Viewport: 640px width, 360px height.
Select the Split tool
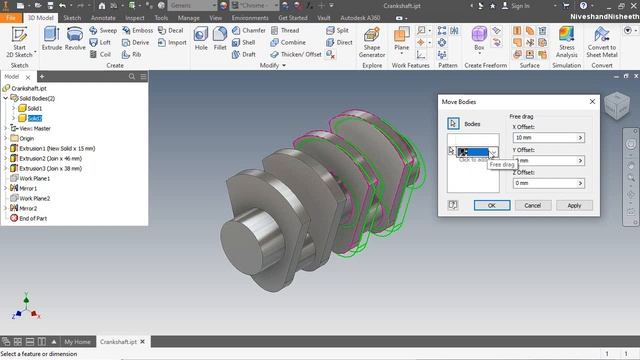[x=338, y=31]
